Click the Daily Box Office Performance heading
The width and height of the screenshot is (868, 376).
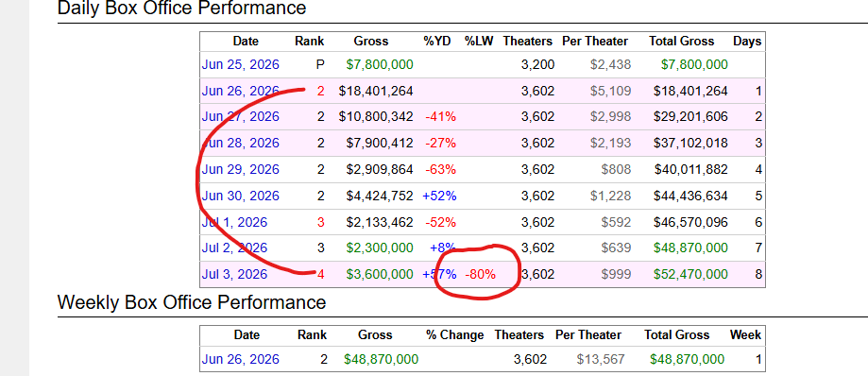[181, 8]
